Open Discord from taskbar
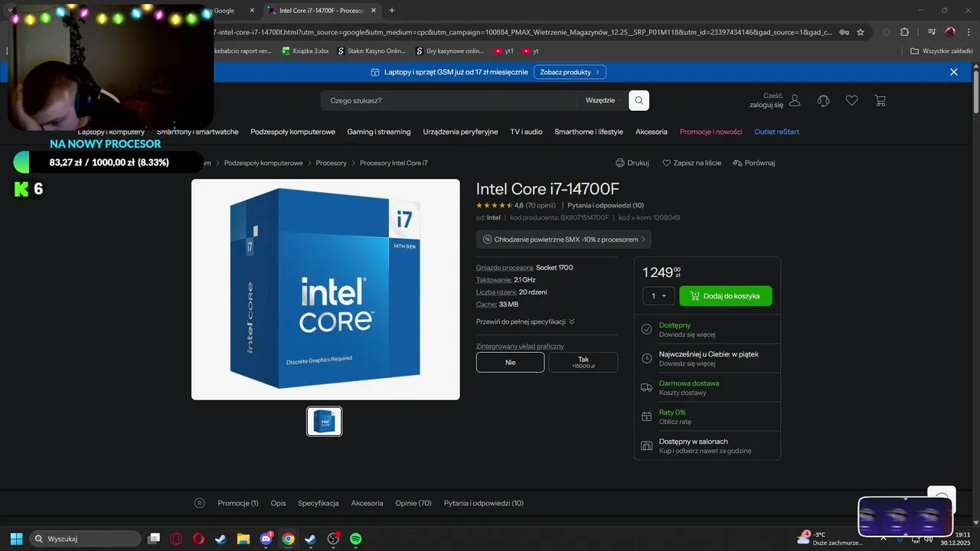Image resolution: width=980 pixels, height=551 pixels. point(266,539)
